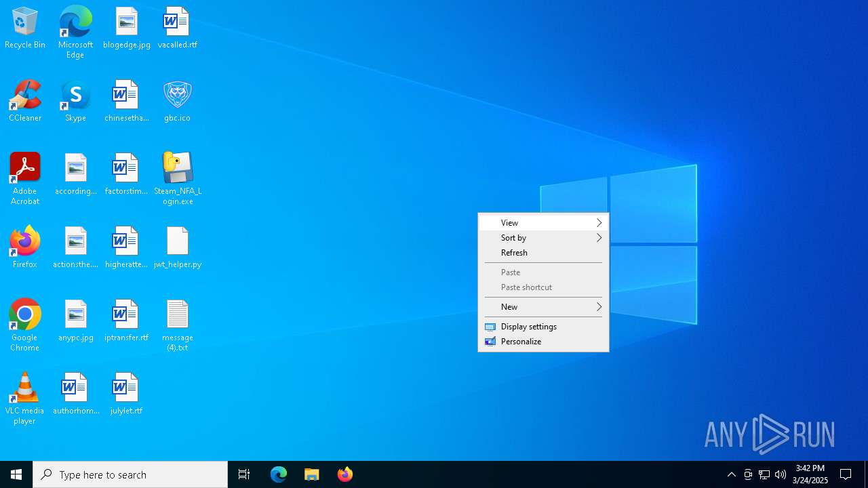The width and height of the screenshot is (868, 488).
Task: Select the higheratte... Word document icon
Action: tap(127, 248)
